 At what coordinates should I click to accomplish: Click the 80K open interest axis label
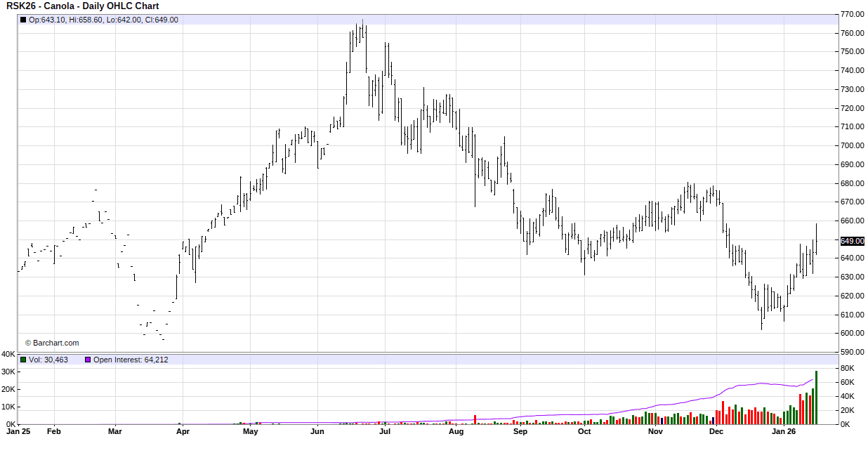pos(847,369)
